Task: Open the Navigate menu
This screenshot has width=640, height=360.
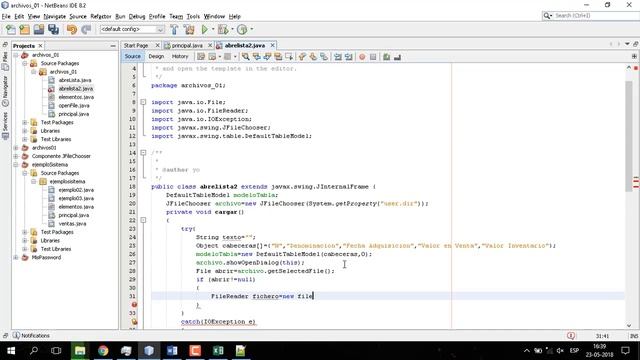Action: tap(55, 16)
